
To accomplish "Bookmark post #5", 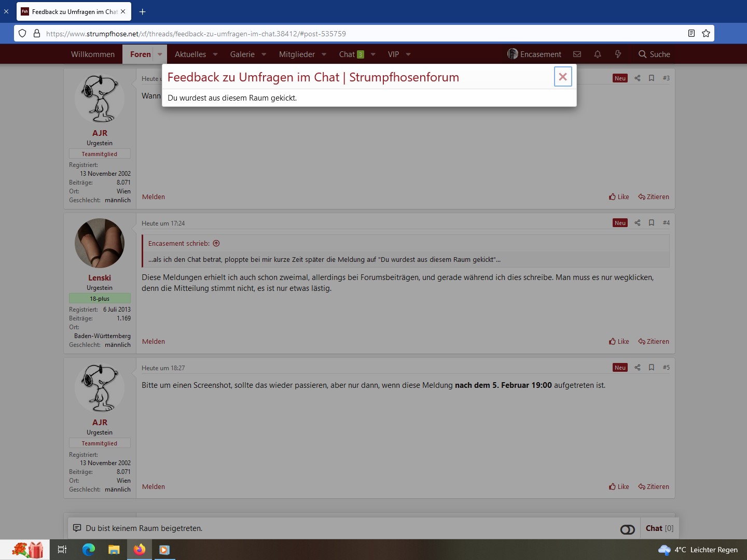I will click(652, 368).
